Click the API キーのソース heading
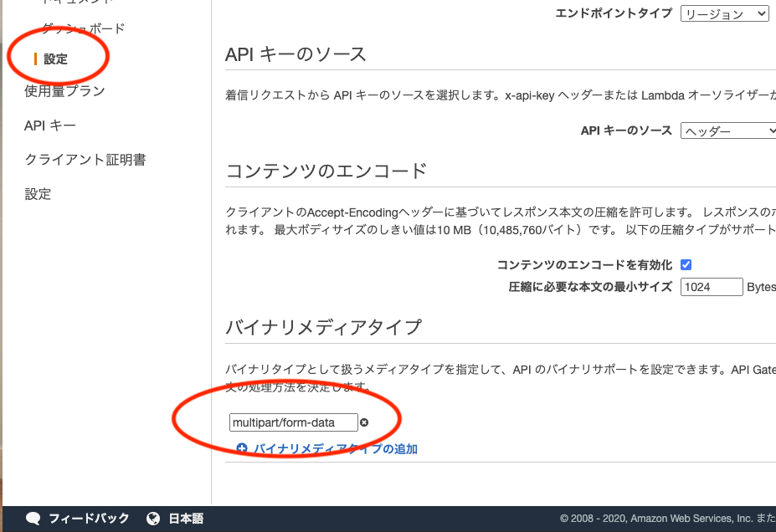Viewport: 776px width, 532px height. click(x=295, y=54)
